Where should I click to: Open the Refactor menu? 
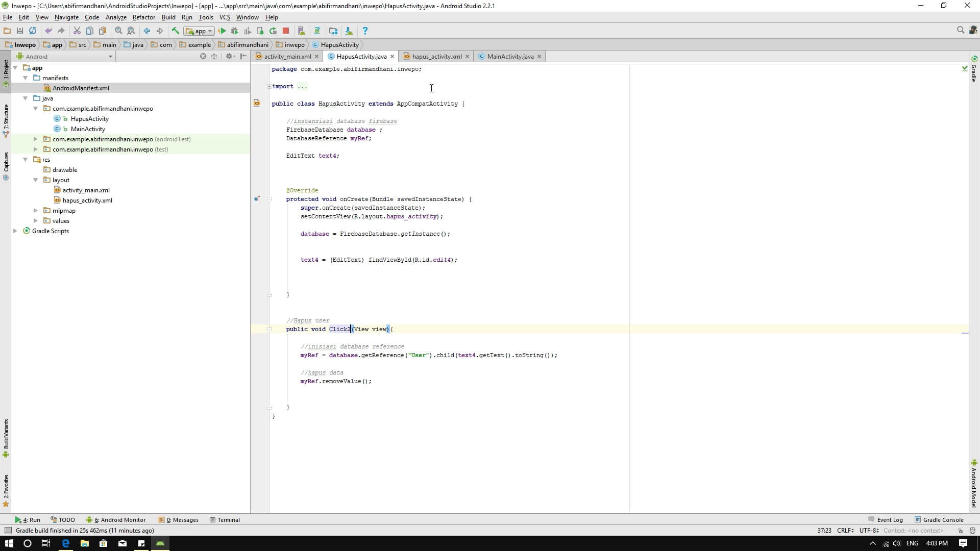tap(143, 17)
